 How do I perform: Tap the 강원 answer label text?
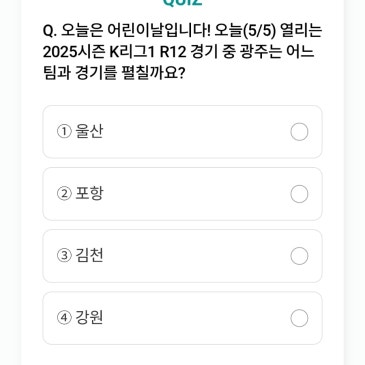click(89, 317)
